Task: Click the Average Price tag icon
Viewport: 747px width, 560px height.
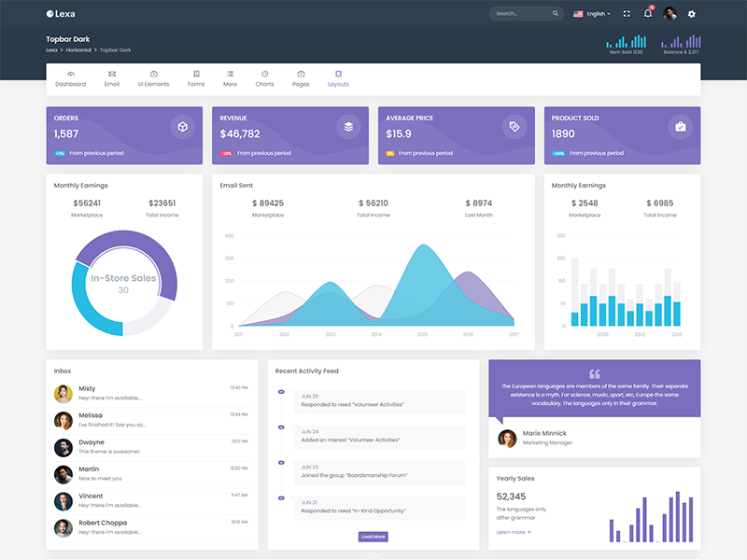Action: click(x=514, y=127)
